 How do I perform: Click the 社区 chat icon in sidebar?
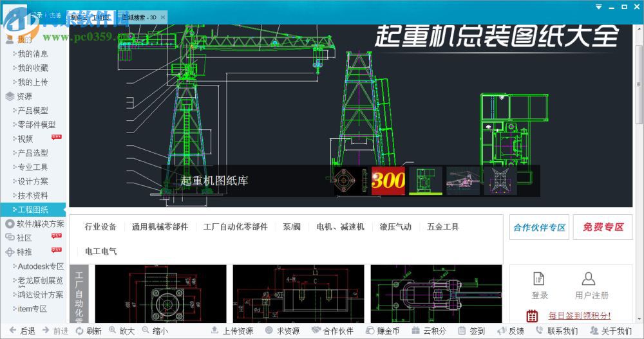click(x=10, y=237)
